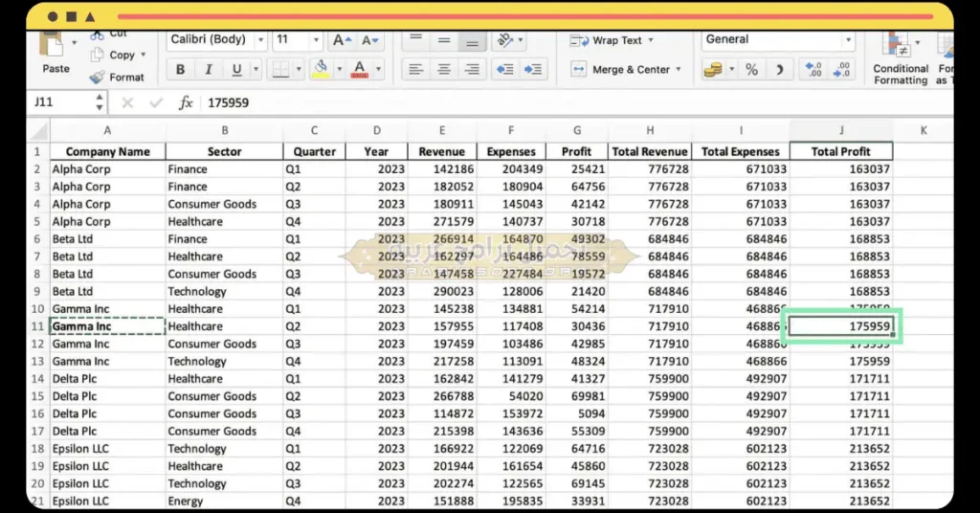
Task: Select the Energy sector cell
Action: tap(224, 502)
